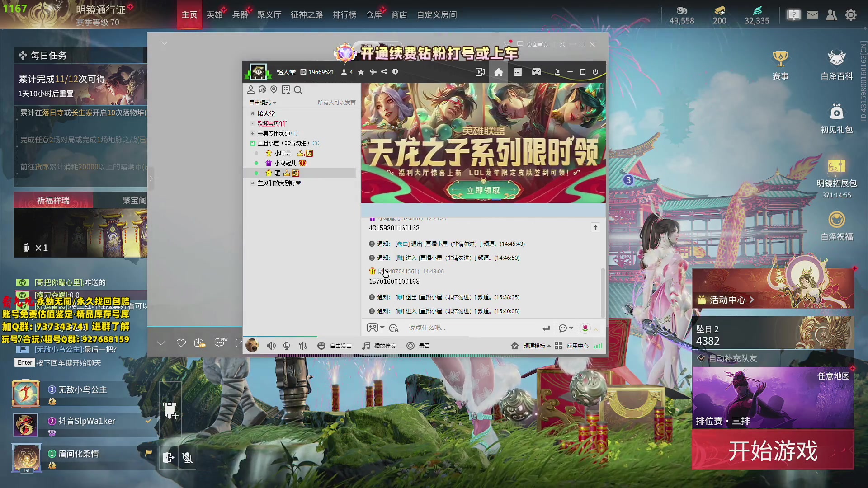Open the 征神之路 tab
Screen dimensions: 868x488
(x=307, y=15)
